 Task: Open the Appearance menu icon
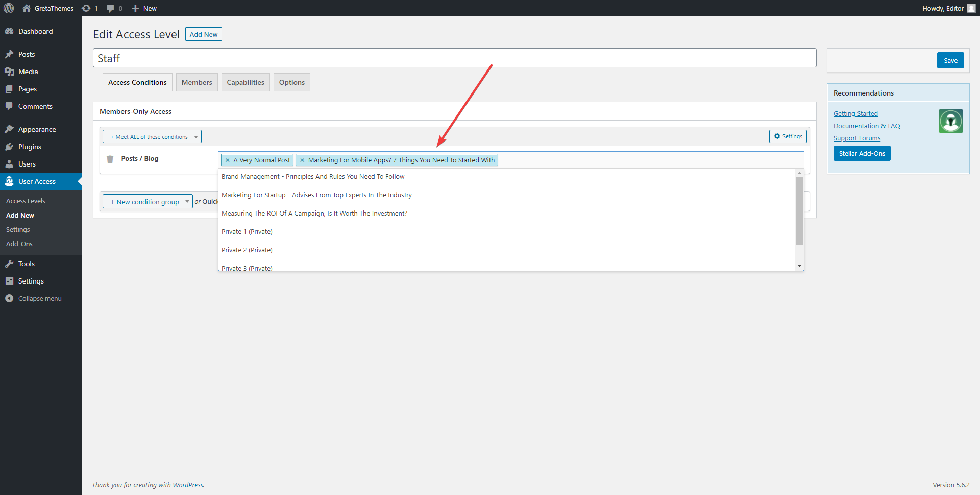click(9, 129)
